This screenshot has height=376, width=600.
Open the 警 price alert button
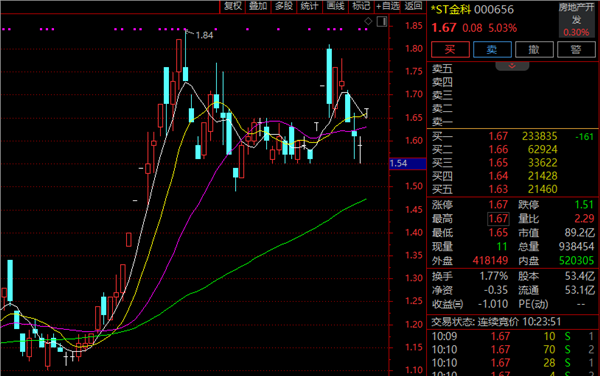tap(576, 50)
